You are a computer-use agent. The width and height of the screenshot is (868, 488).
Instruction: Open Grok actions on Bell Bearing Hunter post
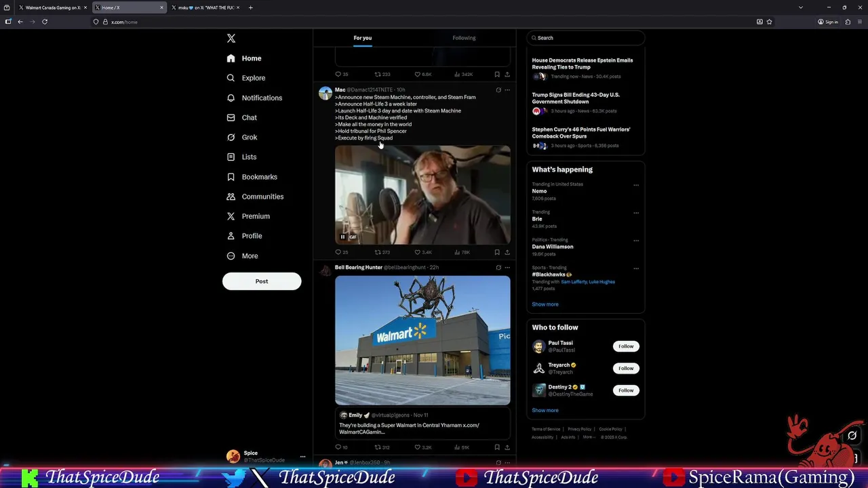pyautogui.click(x=498, y=267)
